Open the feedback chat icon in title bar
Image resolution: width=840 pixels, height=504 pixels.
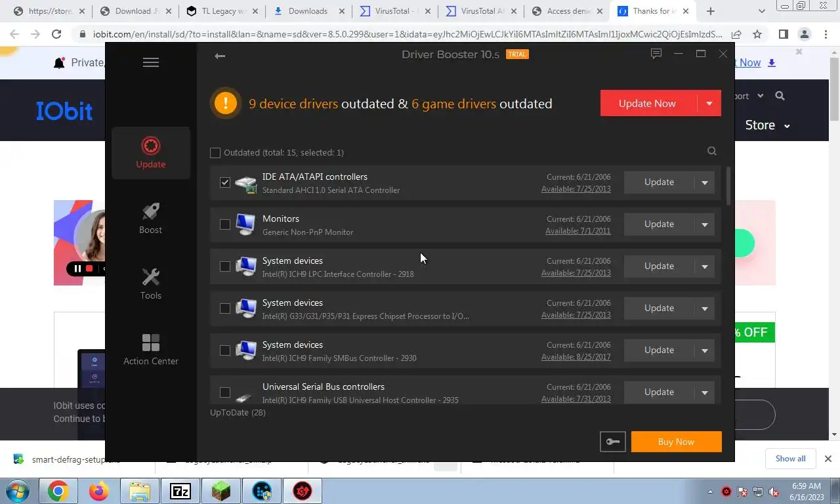click(x=656, y=54)
